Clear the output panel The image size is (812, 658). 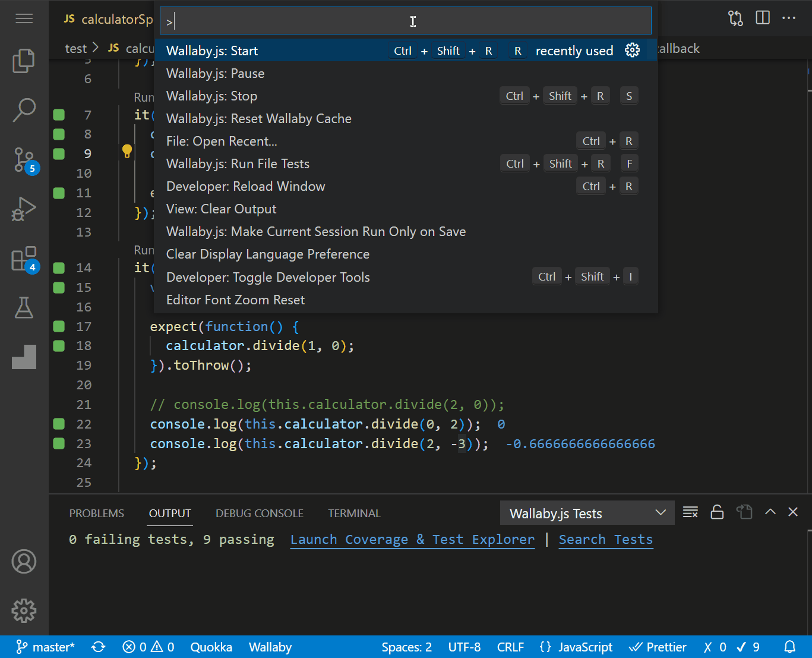click(x=690, y=512)
